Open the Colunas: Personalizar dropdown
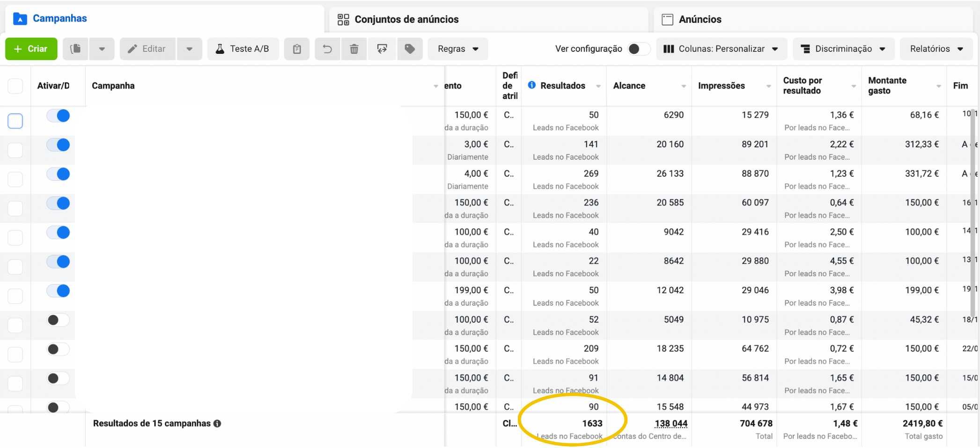This screenshot has width=980, height=448. tap(721, 49)
